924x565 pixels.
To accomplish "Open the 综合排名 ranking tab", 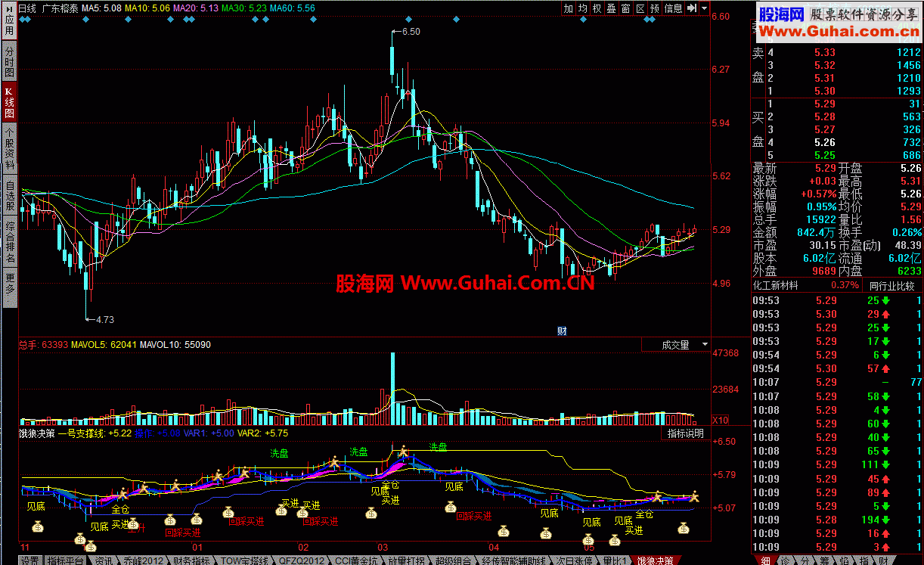I will pyautogui.click(x=9, y=241).
